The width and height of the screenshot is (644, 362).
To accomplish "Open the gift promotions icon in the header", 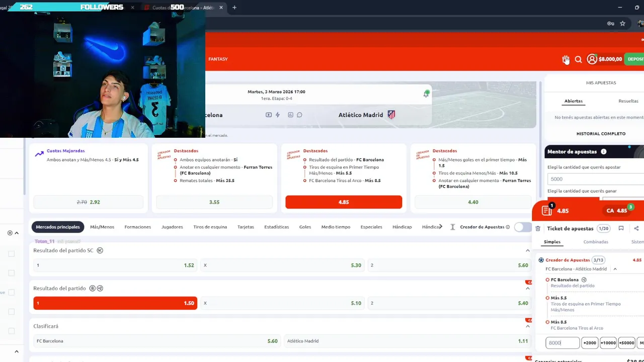I will click(x=566, y=59).
